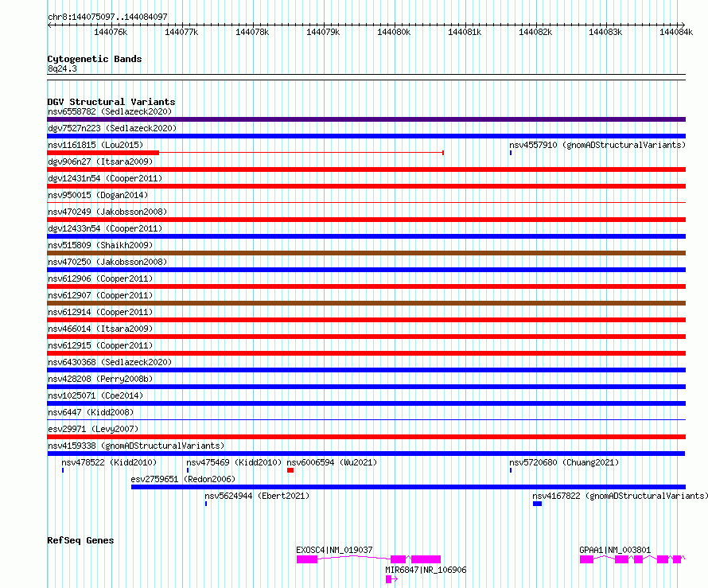The height and width of the screenshot is (588, 708).
Task: Open nsv4159338 gnomADStructuralVariants label
Action: point(136,446)
